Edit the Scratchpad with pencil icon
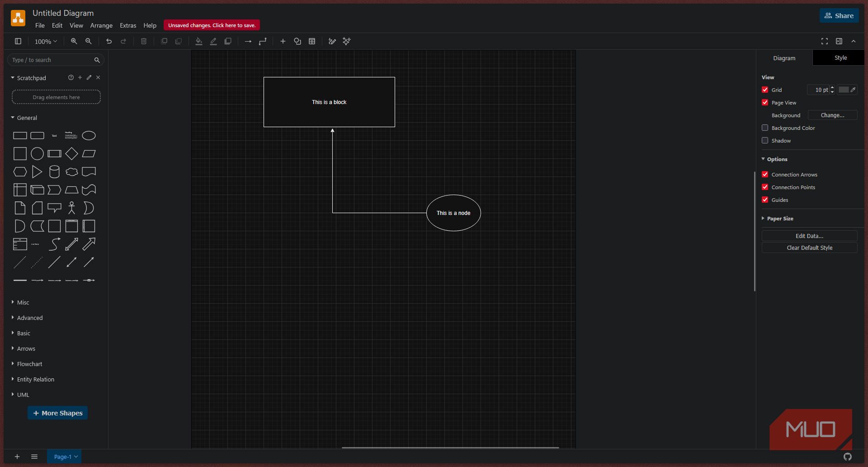This screenshot has width=868, height=467. [x=89, y=77]
